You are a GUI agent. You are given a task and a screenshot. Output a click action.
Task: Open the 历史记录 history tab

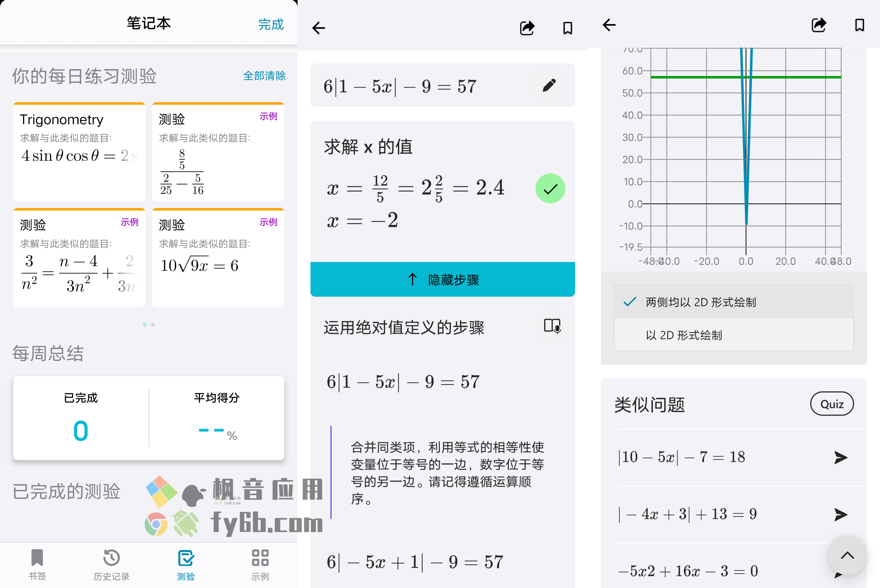[111, 565]
